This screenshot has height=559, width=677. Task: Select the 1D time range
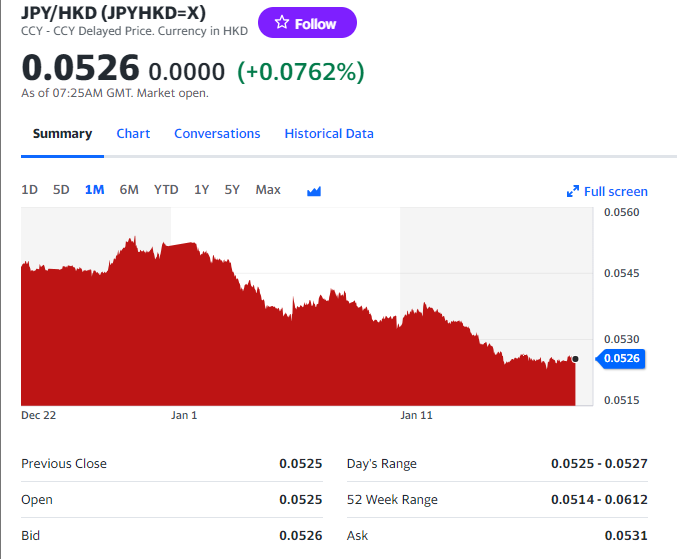tap(30, 190)
